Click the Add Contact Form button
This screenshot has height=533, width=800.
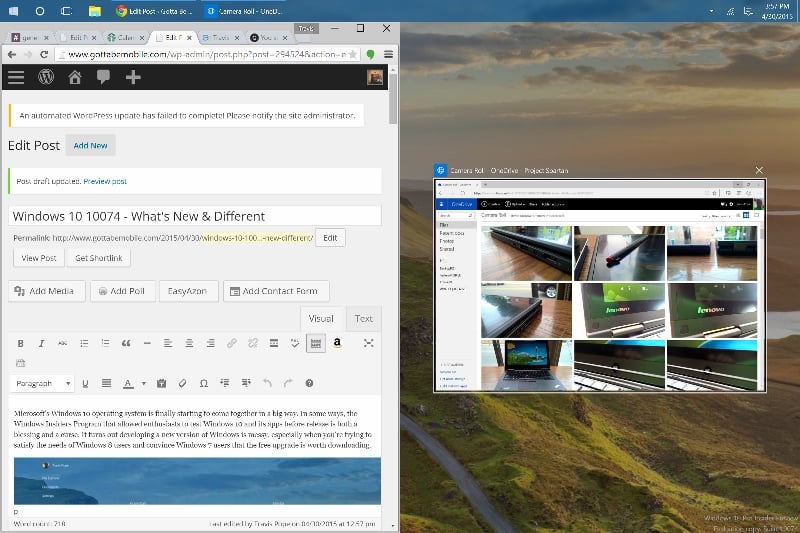[276, 291]
